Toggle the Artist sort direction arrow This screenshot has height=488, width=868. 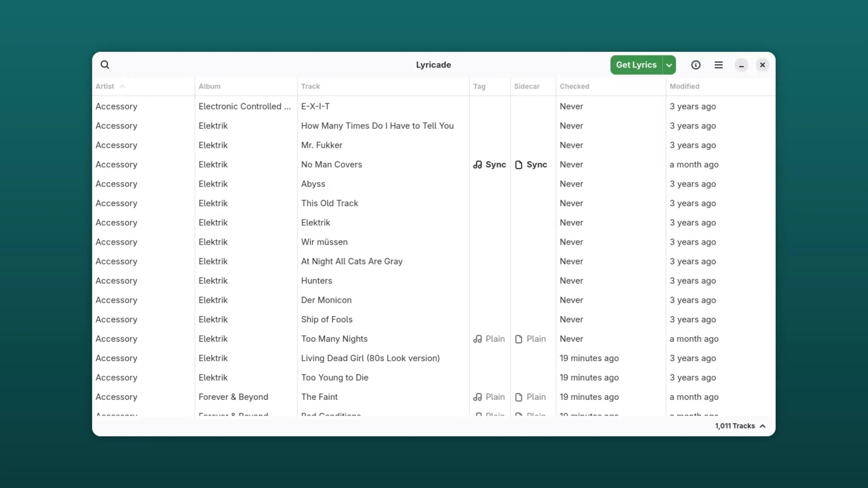coord(122,86)
